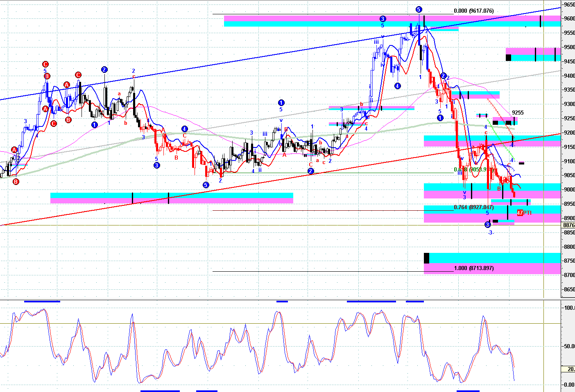Click the blue circled 1 above the mid-chart 5
The width and height of the screenshot is (575, 392).
(x=281, y=103)
